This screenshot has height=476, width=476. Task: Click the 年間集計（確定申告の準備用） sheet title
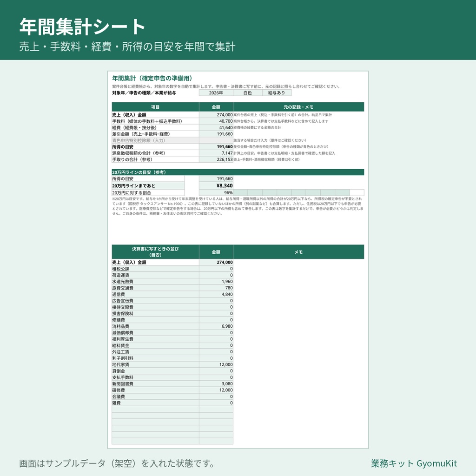pyautogui.click(x=152, y=78)
